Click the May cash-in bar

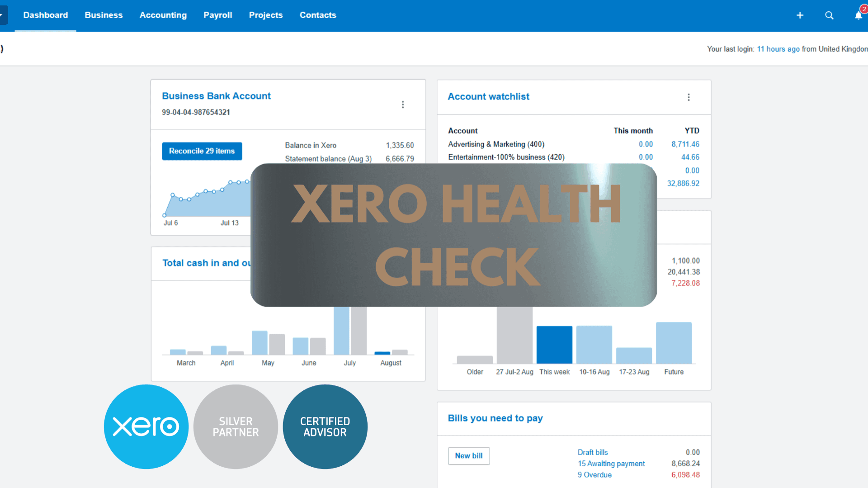[x=259, y=343]
